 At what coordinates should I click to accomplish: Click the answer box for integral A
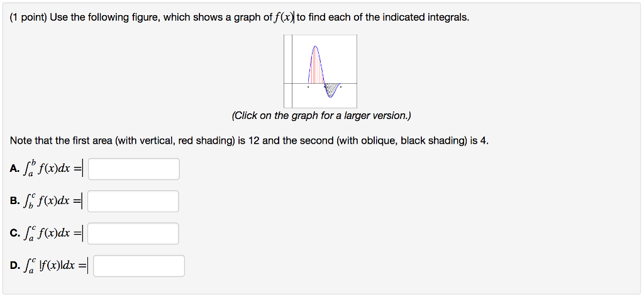(134, 169)
